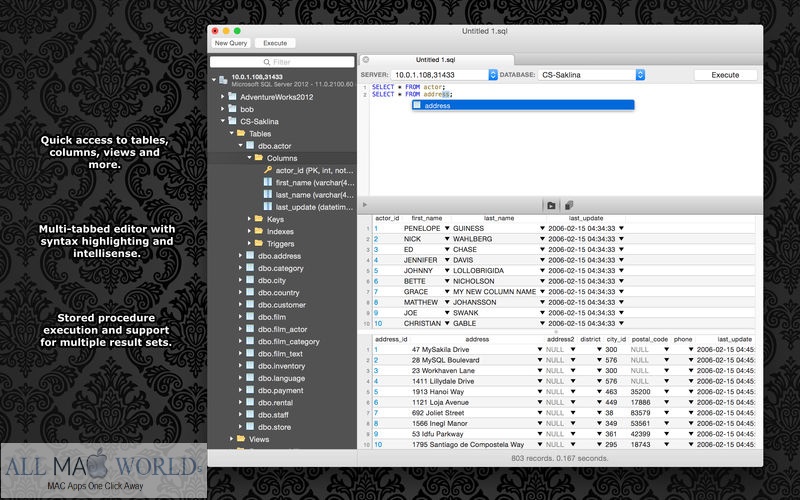Viewport: 800px width, 500px height.
Task: Select the dbo.film_actor tree item
Action: [x=282, y=329]
